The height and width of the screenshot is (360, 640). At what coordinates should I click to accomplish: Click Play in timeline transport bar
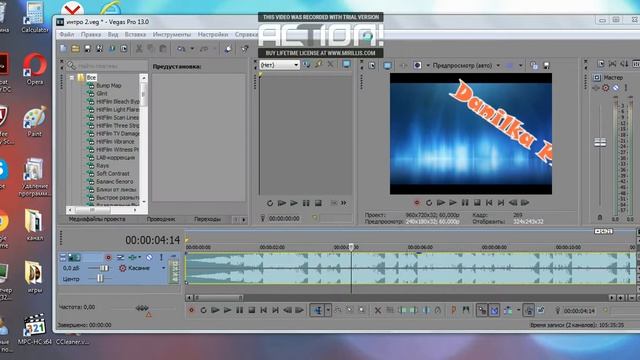coord(227,310)
